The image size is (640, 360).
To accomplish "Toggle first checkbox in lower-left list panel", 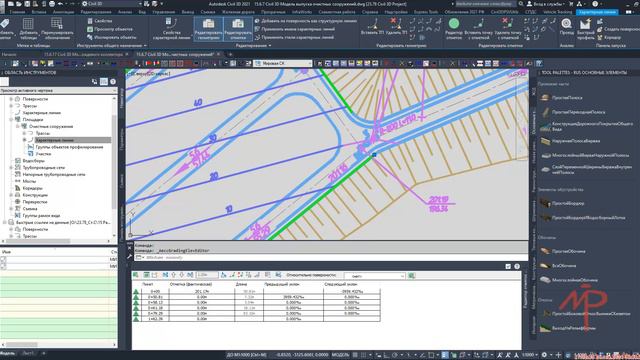I will [x=4, y=259].
